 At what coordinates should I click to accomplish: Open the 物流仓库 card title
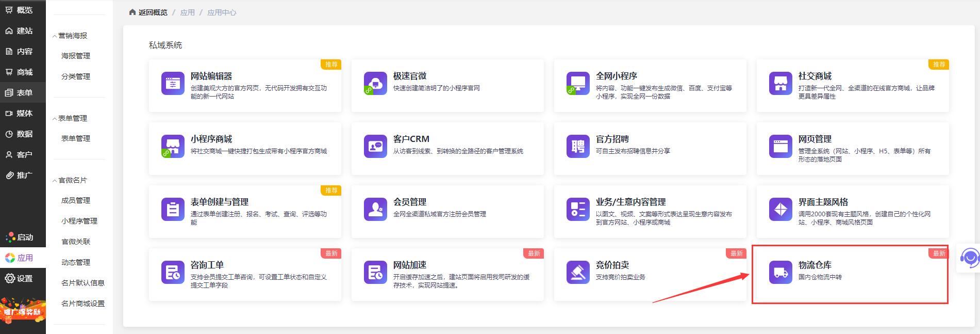[815, 265]
